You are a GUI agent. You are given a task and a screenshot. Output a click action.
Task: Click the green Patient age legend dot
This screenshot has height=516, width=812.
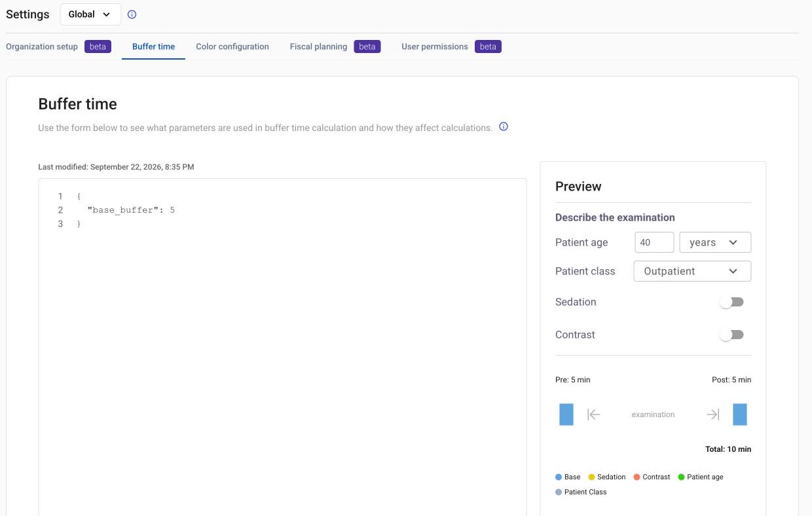point(681,477)
